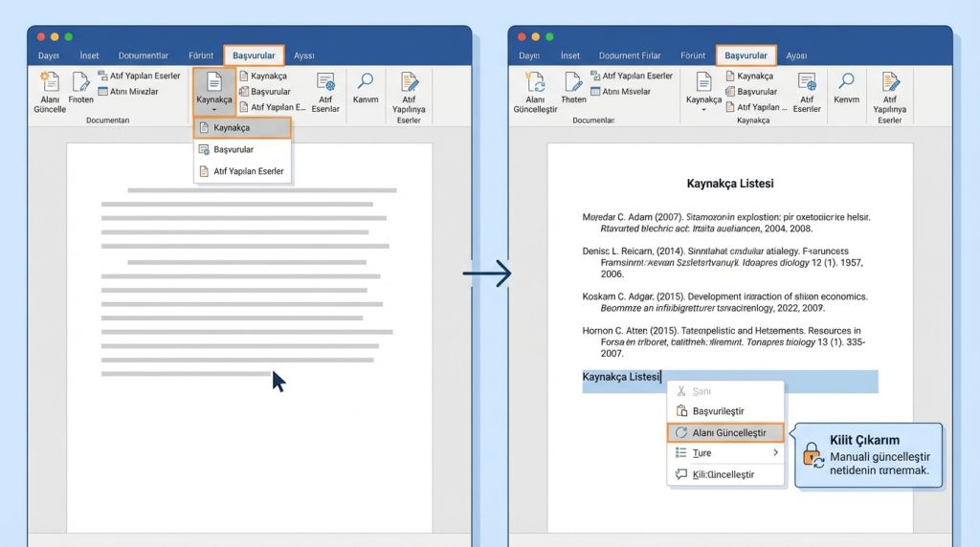Click Kaynakça small ribbon item in right window

click(749, 76)
